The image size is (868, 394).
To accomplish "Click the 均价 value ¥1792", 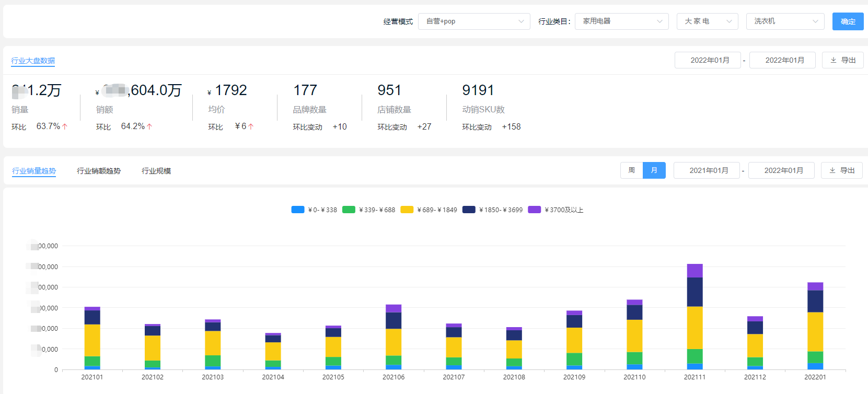I will [x=227, y=90].
